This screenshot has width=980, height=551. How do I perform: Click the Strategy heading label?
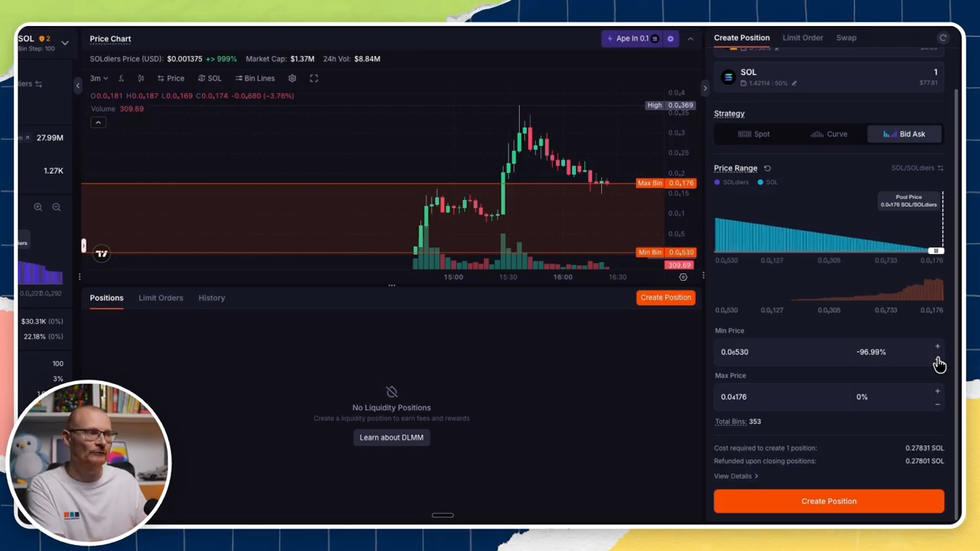tap(729, 113)
